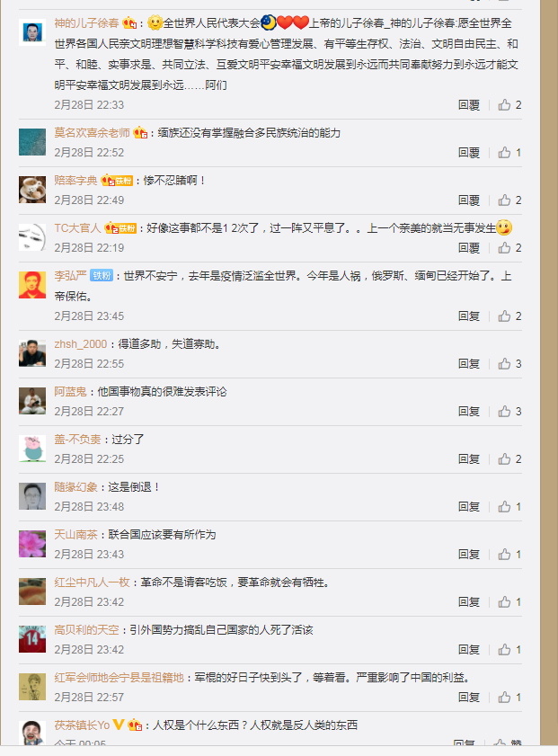
Task: Like 阿蓝鬼's comment
Action: [x=504, y=412]
